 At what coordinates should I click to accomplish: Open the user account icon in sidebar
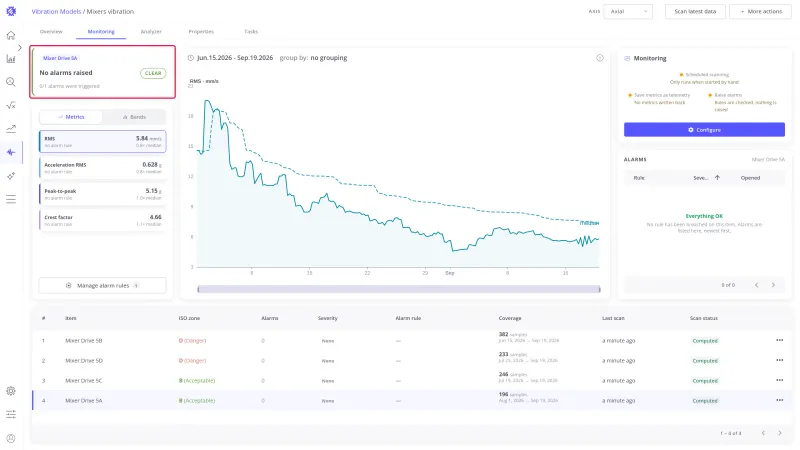(11, 438)
